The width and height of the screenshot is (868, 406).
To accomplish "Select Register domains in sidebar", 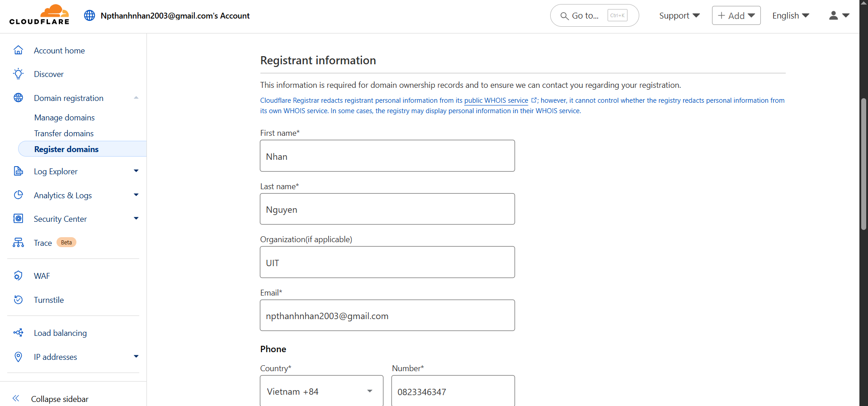I will click(82, 149).
